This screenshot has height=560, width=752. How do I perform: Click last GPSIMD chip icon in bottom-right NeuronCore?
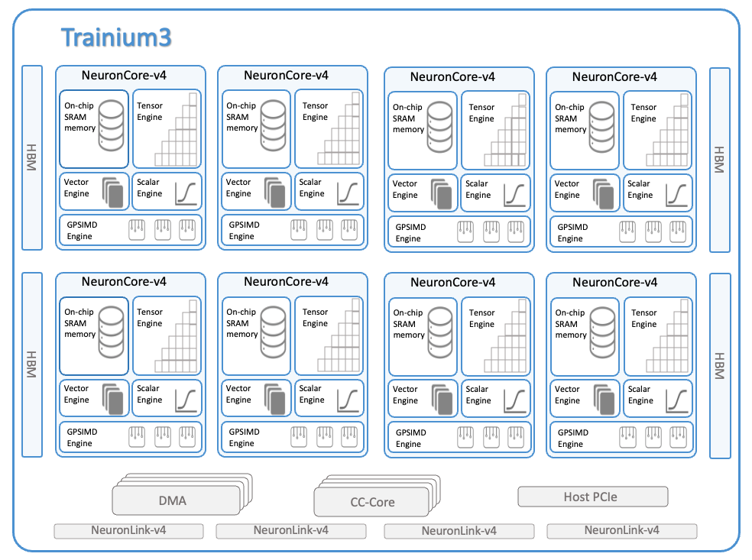[x=678, y=437]
